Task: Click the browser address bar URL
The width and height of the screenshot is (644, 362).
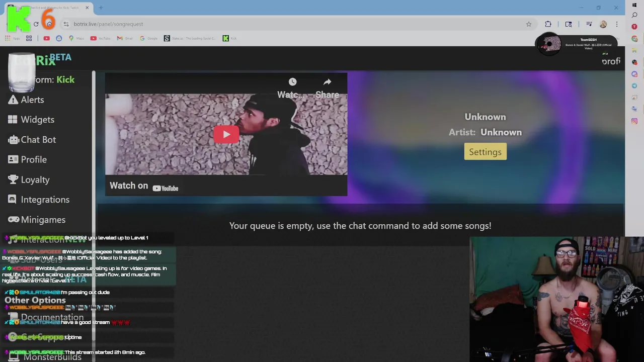Action: pyautogui.click(x=108, y=24)
